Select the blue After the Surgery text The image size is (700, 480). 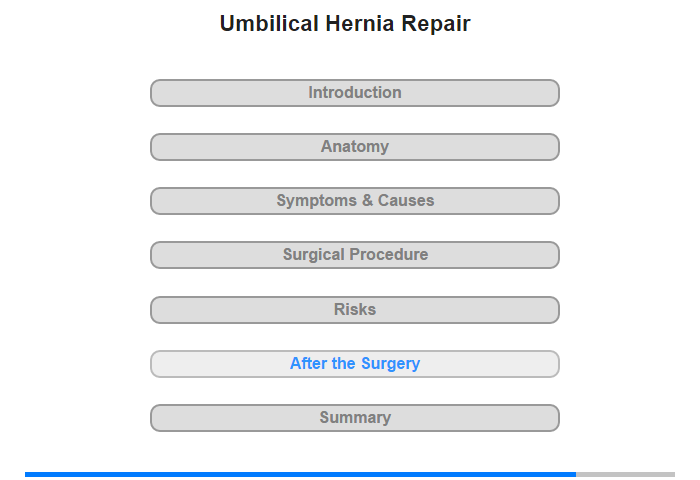355,364
